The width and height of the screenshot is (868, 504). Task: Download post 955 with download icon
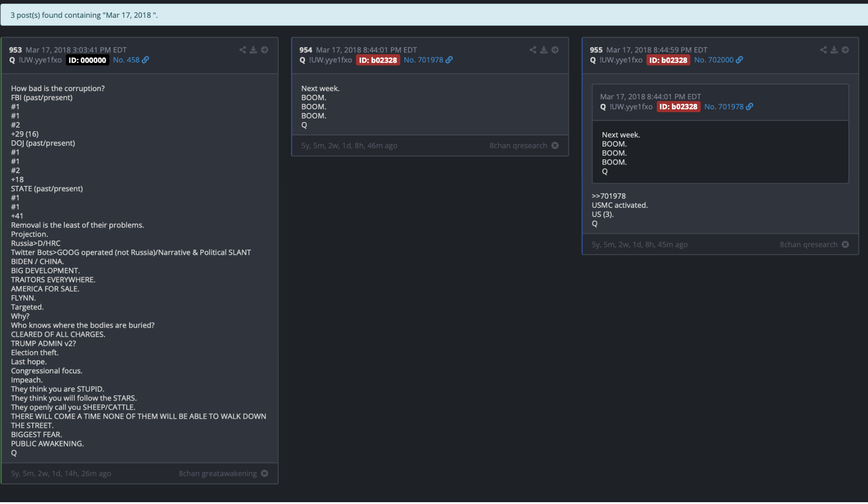tap(834, 50)
